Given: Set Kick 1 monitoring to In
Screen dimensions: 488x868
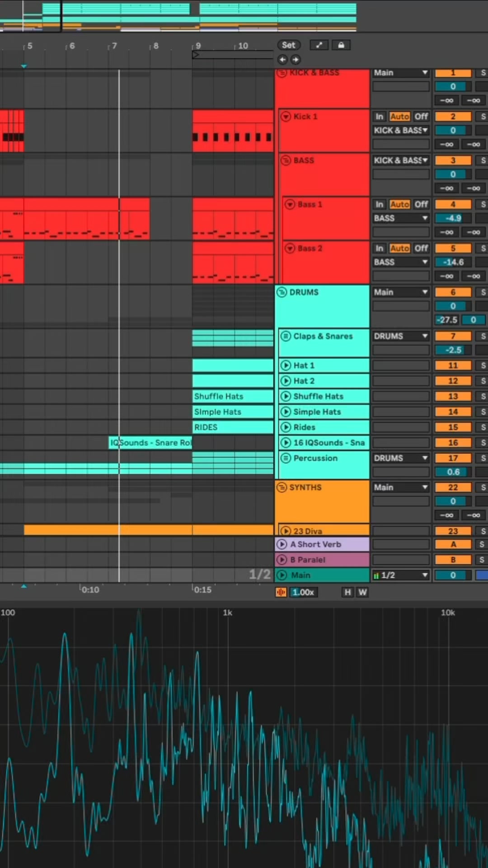Looking at the screenshot, I should click(x=379, y=116).
